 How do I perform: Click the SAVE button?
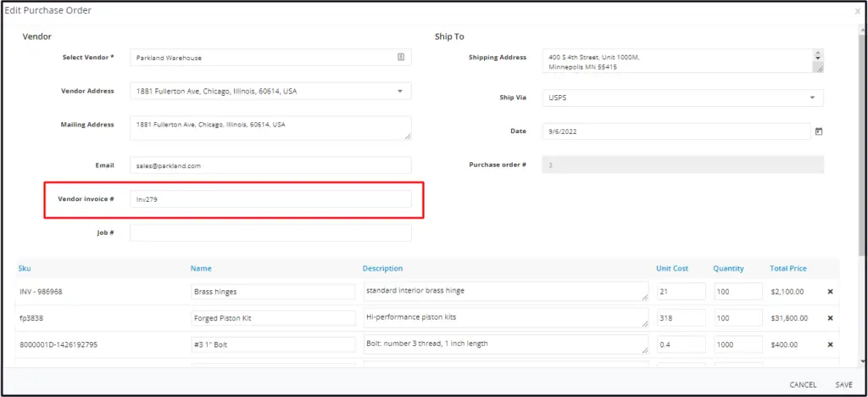(x=843, y=385)
